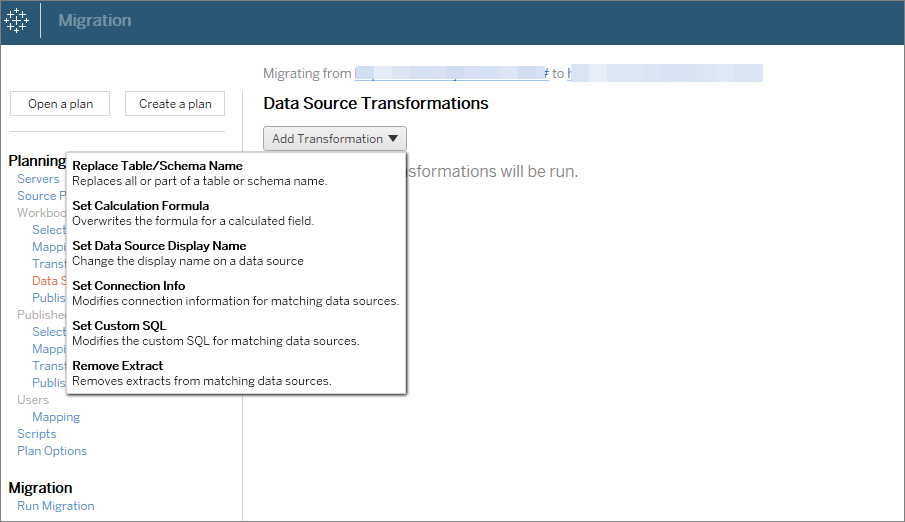Viewport: 905px width, 522px height.
Task: Click Select under Published section
Action: point(49,332)
